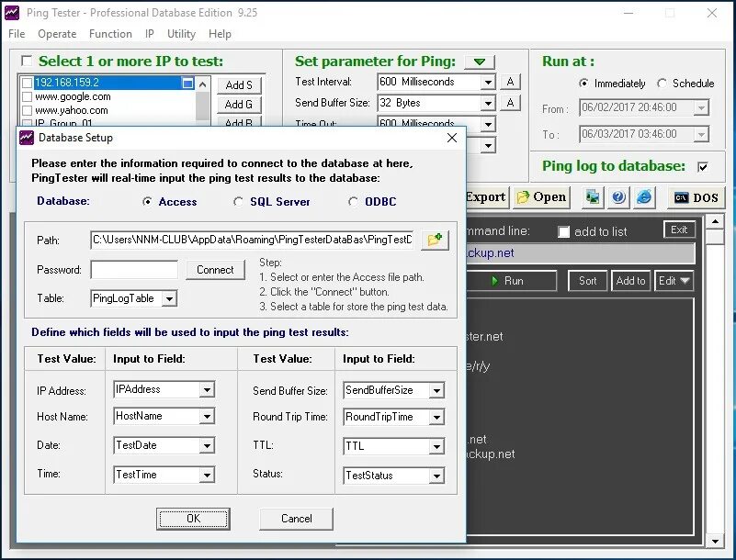Click the green arrow next to Set parameter for Ping
The height and width of the screenshot is (560, 736).
point(480,62)
